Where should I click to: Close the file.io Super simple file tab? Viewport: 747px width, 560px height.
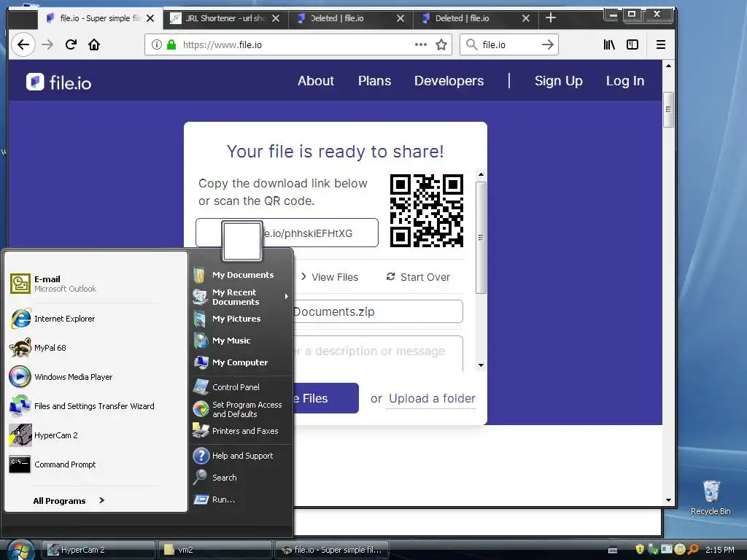pos(150,18)
